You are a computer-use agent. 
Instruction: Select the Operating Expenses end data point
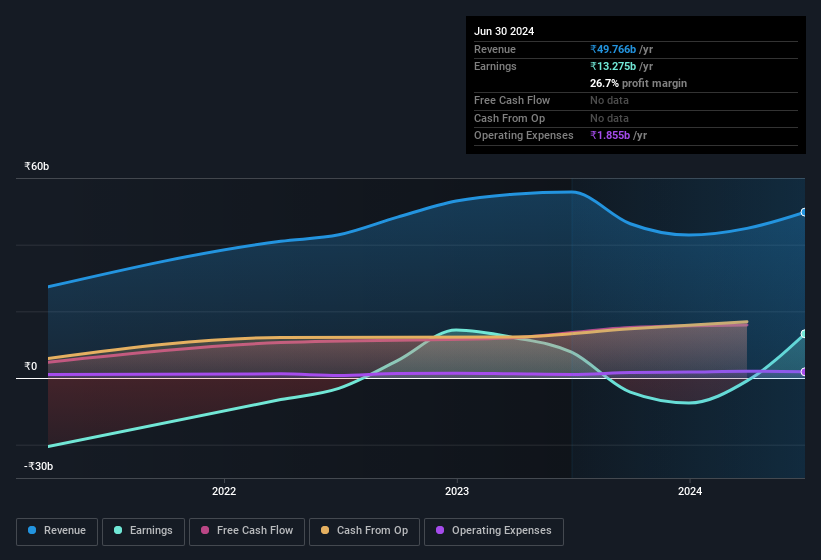pos(804,372)
